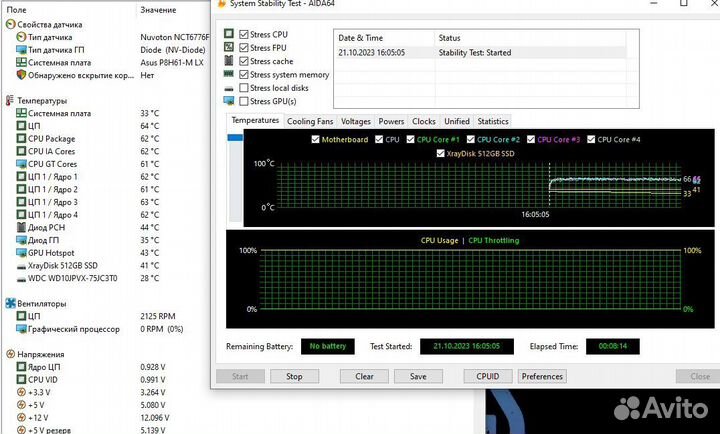
Task: Click the Status column header
Action: [x=449, y=38]
